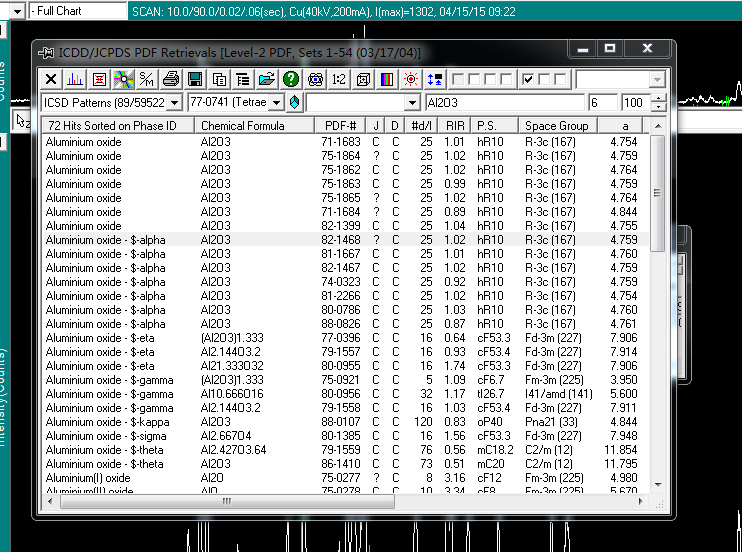Click the vertical scrollbar thumb of hit list
This screenshot has width=742, height=552.
pos(658,193)
